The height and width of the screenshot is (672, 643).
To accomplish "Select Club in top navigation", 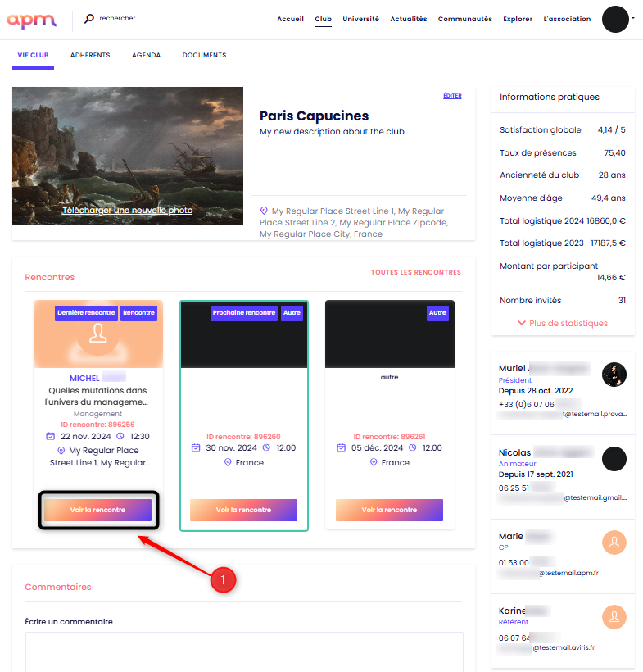I will pos(323,19).
